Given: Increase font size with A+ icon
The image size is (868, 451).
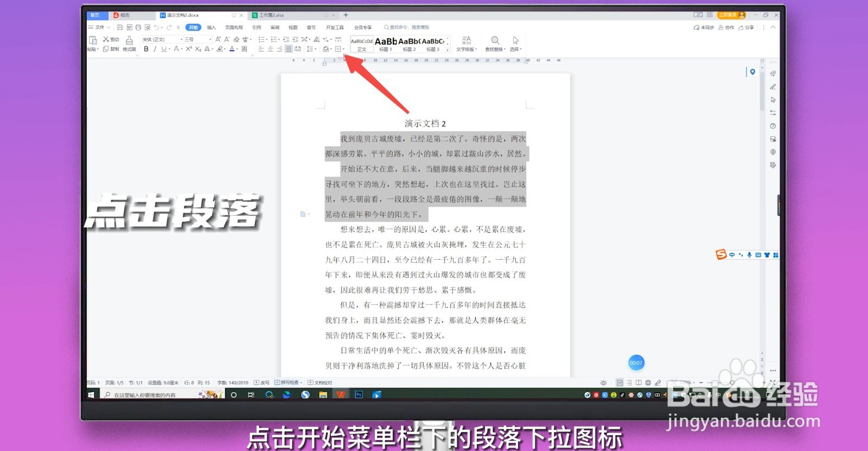Looking at the screenshot, I should (x=218, y=39).
